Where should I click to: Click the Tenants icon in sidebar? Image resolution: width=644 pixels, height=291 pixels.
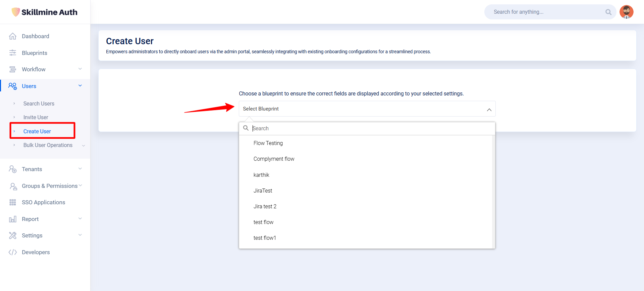[13, 169]
